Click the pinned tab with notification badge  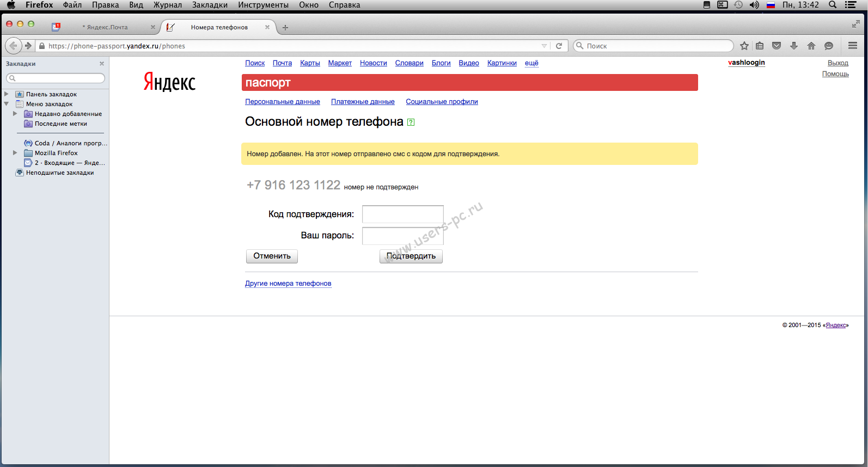tap(56, 27)
